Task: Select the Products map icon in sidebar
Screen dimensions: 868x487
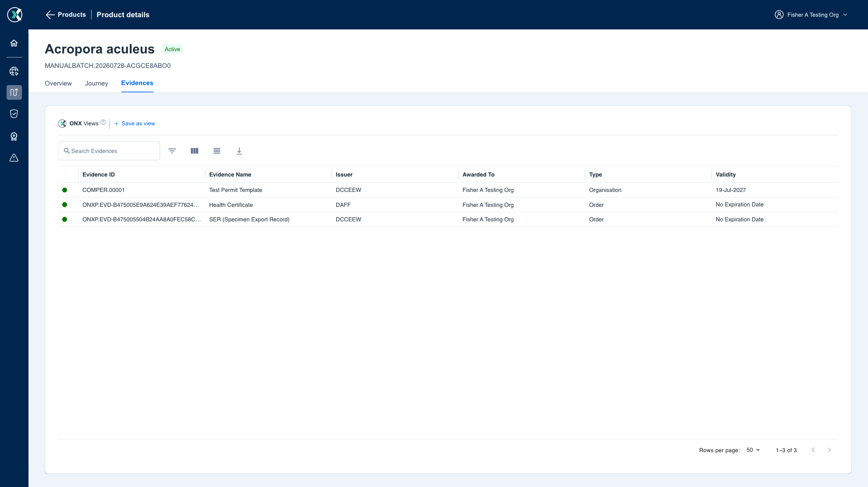Action: coord(14,92)
